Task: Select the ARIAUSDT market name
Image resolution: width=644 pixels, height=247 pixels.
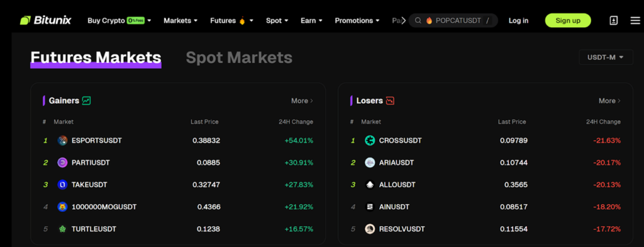Action: [x=396, y=163]
